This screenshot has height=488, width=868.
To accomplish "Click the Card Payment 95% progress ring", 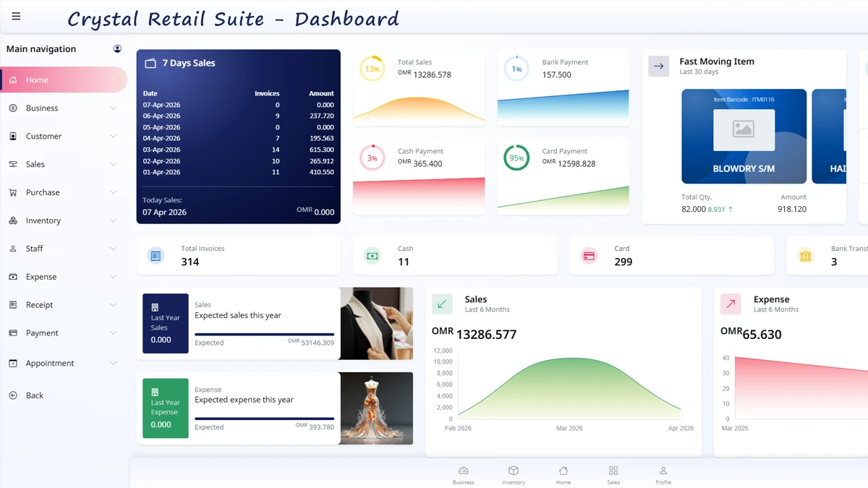I will tap(516, 157).
